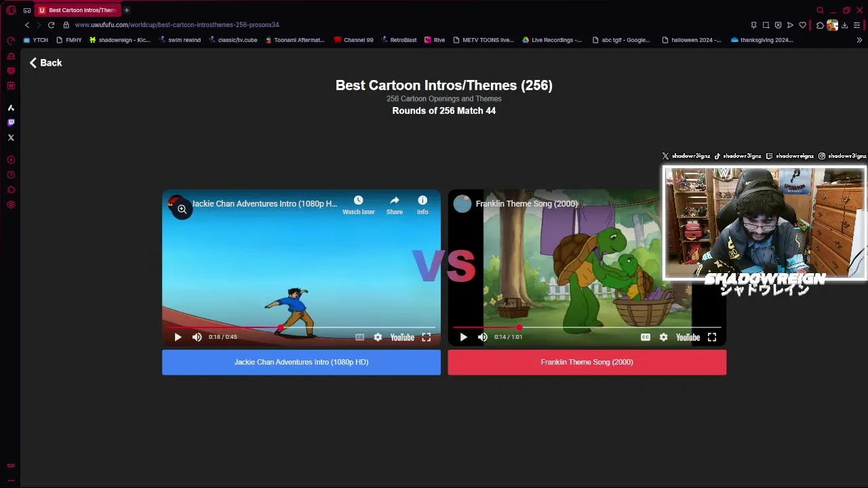Open Easy Setup menu icon
Screen dimensions: 868x488
click(x=857, y=25)
